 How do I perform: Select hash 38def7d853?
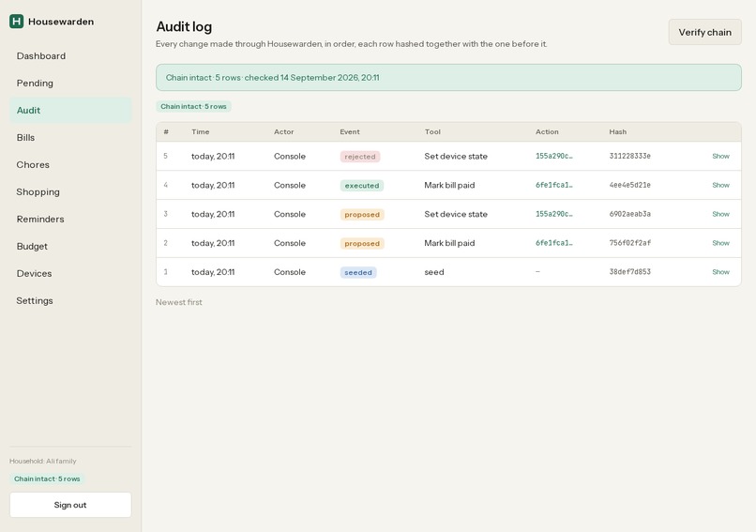coord(629,272)
